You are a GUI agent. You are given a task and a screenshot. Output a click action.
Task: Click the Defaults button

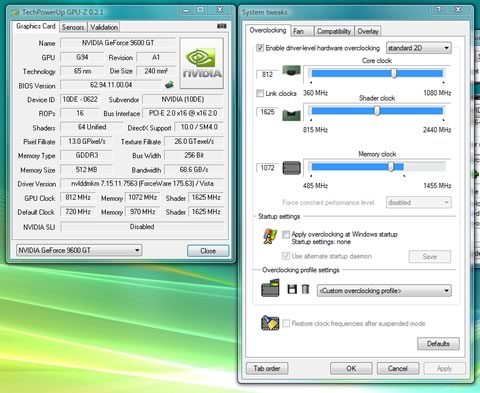click(x=438, y=343)
